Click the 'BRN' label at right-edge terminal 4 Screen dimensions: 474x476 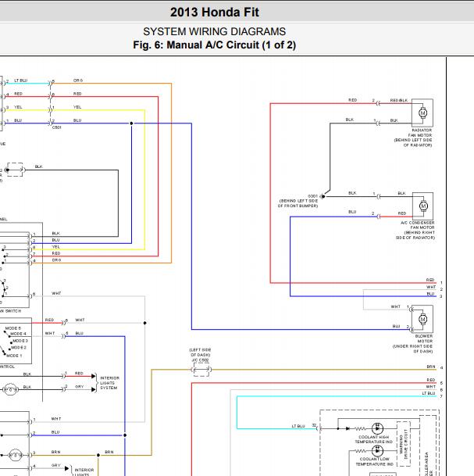pyautogui.click(x=431, y=367)
